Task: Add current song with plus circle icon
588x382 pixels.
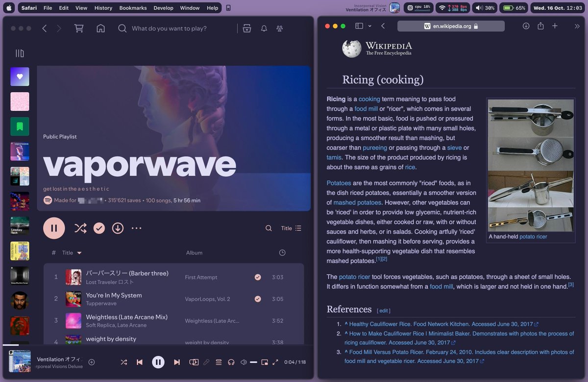Action: point(92,362)
